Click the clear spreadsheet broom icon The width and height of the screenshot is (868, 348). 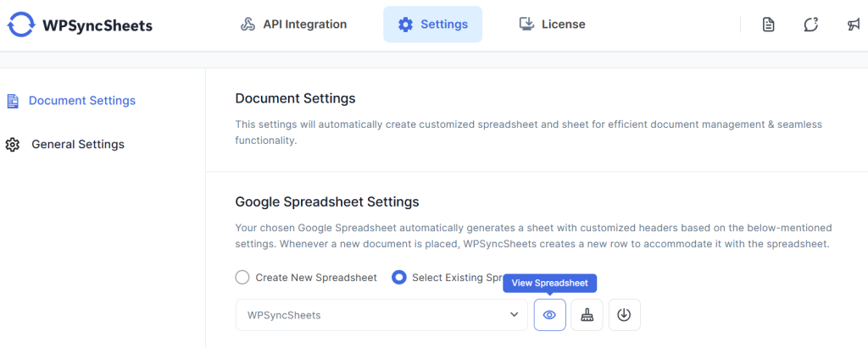coord(587,315)
